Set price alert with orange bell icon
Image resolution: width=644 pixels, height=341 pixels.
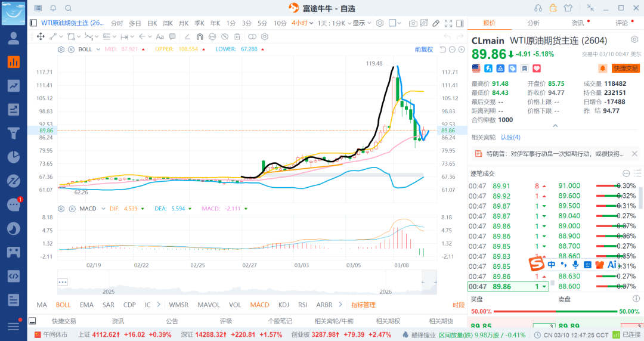point(602,68)
